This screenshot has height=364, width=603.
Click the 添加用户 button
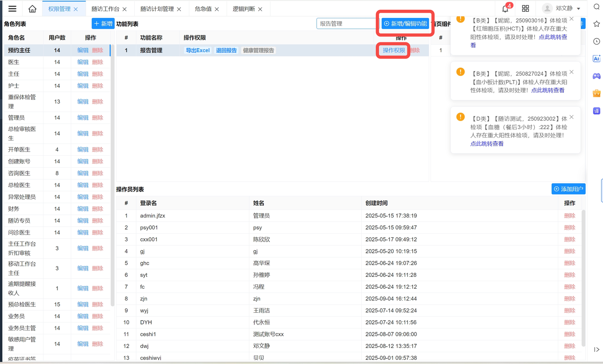tap(568, 189)
